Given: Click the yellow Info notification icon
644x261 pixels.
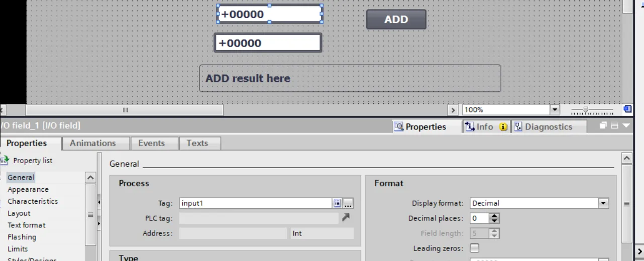Looking at the screenshot, I should [503, 127].
